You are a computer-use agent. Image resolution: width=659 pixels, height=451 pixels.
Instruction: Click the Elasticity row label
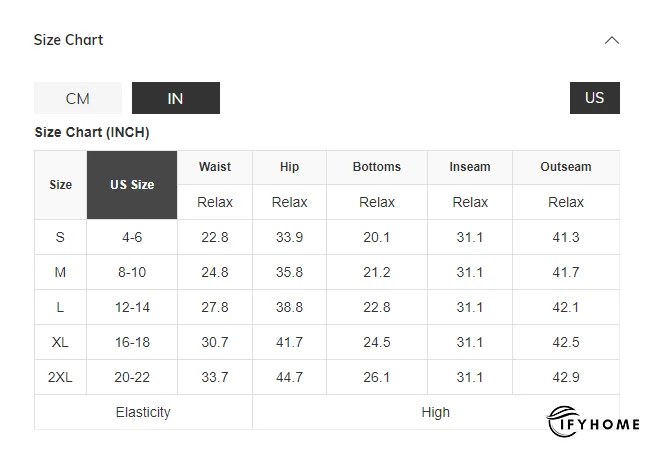coord(143,412)
